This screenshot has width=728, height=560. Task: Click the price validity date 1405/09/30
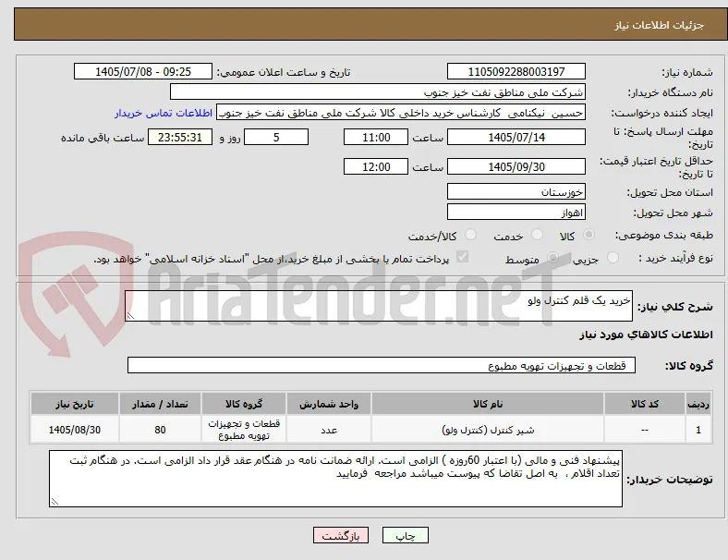[x=516, y=166]
